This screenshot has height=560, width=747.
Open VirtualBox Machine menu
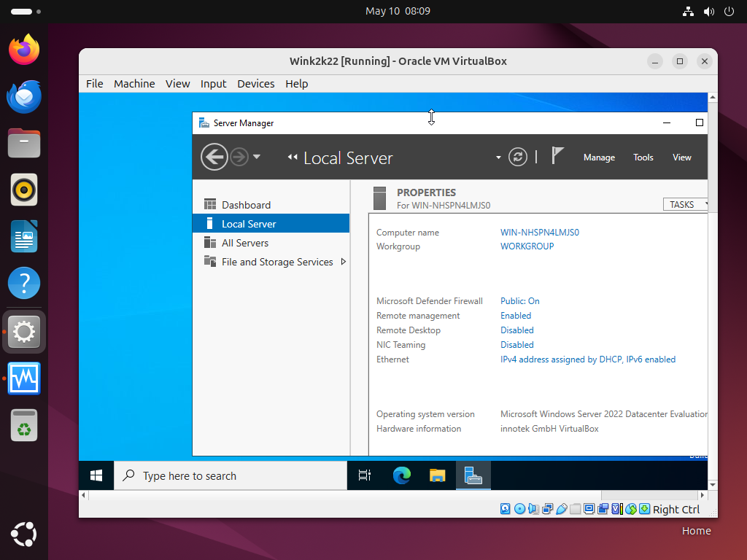134,84
